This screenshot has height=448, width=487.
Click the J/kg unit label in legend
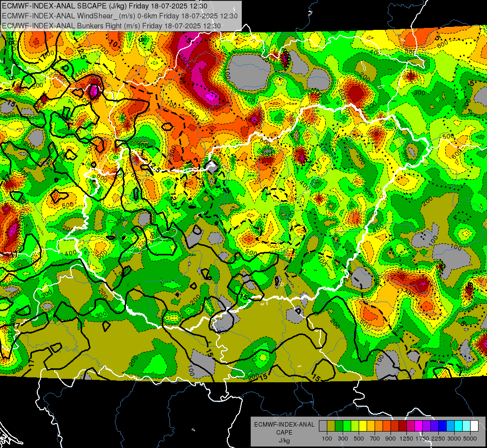point(284,441)
